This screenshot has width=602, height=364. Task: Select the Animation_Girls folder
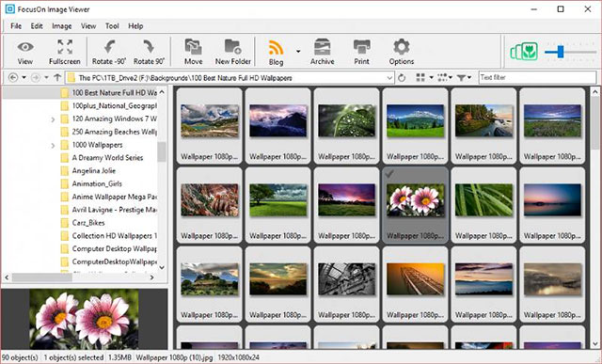91,184
